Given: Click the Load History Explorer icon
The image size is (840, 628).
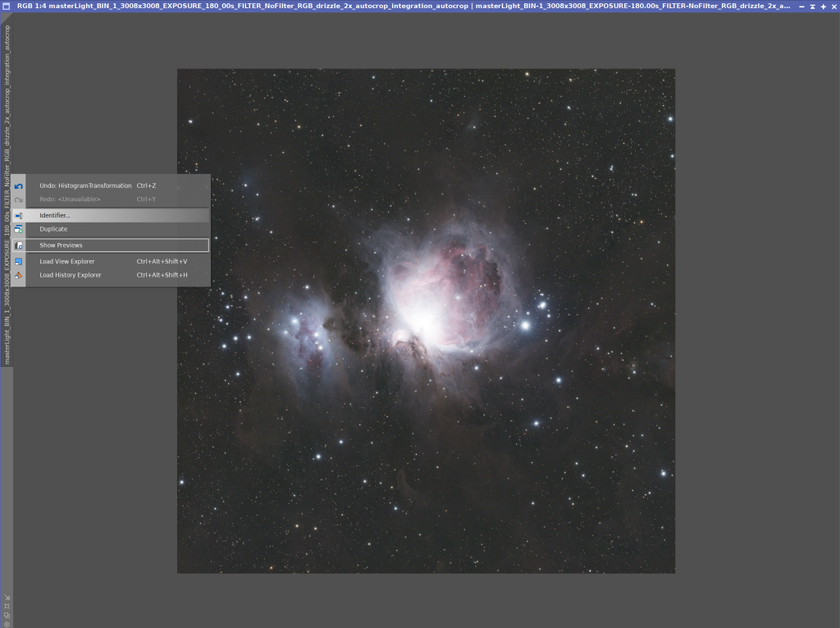Looking at the screenshot, I should [18, 275].
